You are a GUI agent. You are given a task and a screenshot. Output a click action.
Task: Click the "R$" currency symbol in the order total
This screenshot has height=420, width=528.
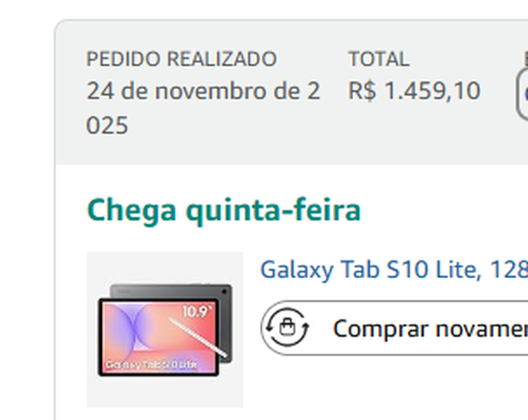(x=362, y=92)
